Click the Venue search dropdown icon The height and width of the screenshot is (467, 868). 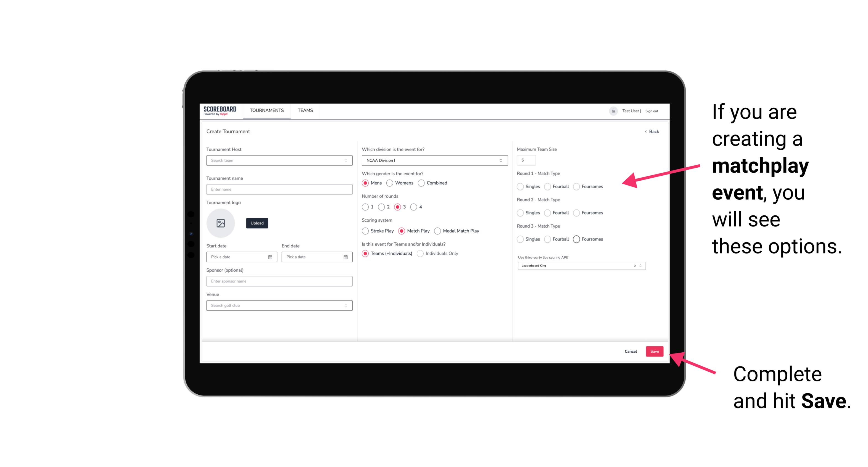pos(345,305)
